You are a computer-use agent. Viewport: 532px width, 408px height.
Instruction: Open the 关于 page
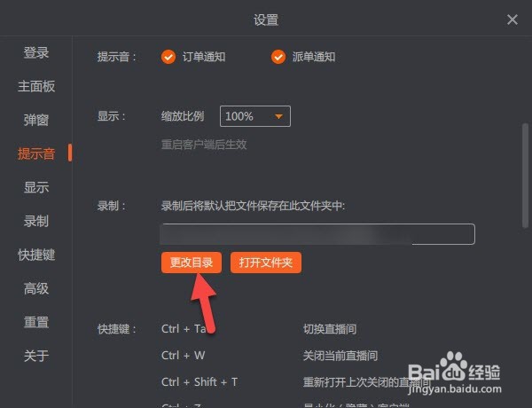coord(36,356)
